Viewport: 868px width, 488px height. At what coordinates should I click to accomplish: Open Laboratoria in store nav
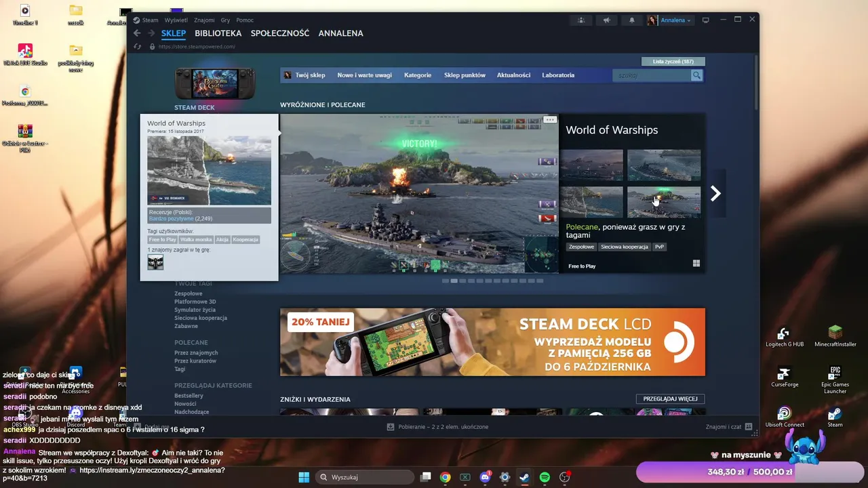(x=558, y=75)
